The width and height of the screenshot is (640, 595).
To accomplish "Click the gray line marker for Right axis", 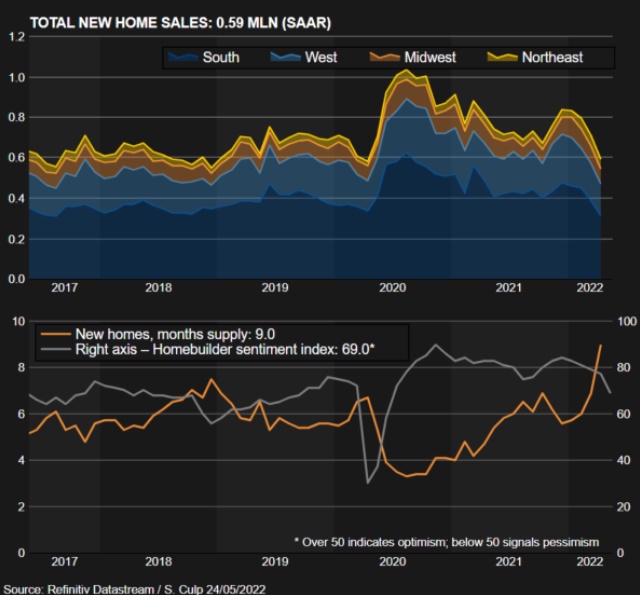I will (x=55, y=352).
